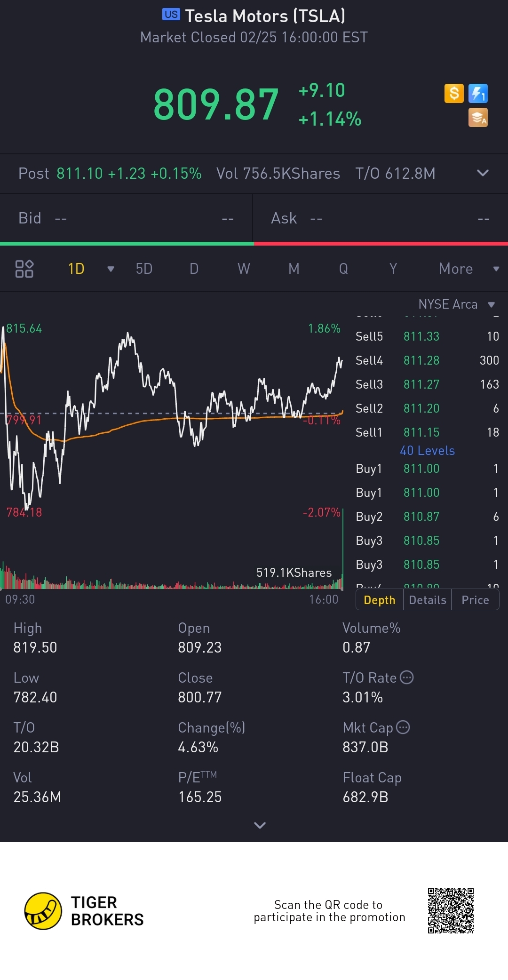Tap the blue lightning bolt badge icon
The image size is (508, 980).
478,93
